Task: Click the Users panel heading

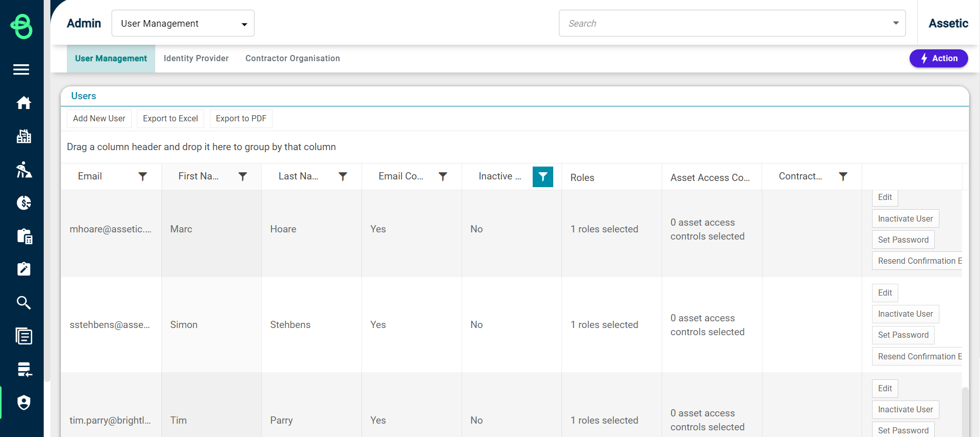Action: (83, 96)
